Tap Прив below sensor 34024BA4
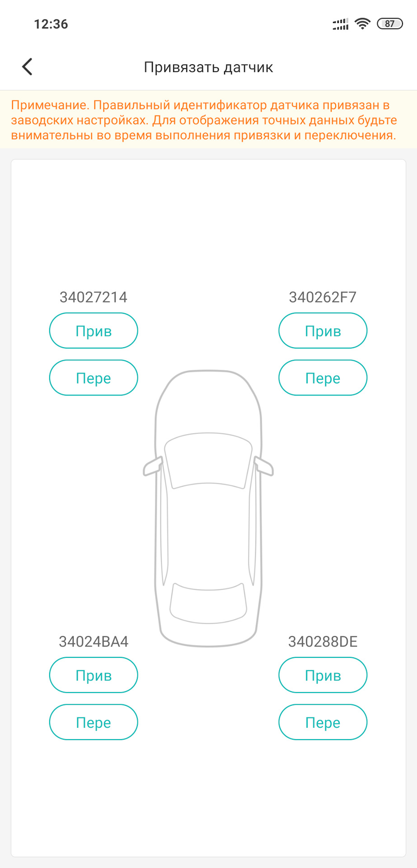 pyautogui.click(x=94, y=675)
